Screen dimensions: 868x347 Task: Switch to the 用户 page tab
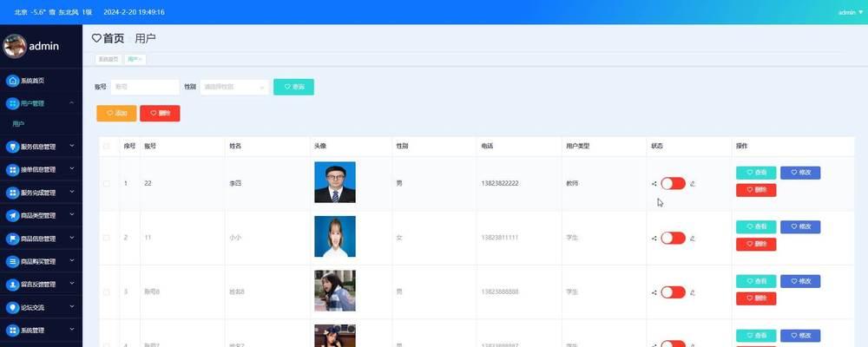point(135,59)
